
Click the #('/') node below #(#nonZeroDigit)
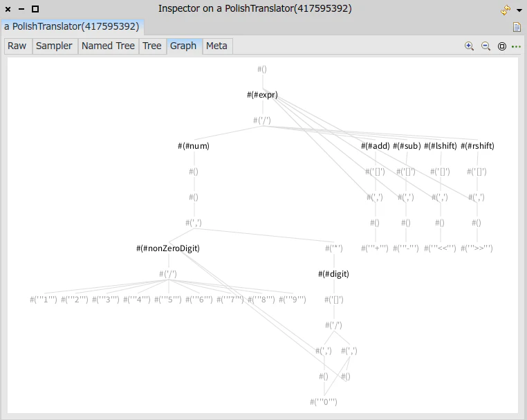168,274
